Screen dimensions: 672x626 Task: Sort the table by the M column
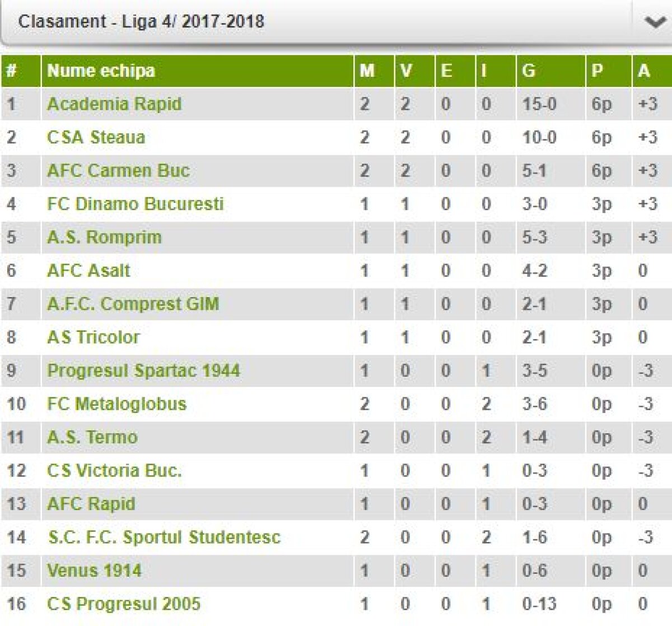[366, 71]
